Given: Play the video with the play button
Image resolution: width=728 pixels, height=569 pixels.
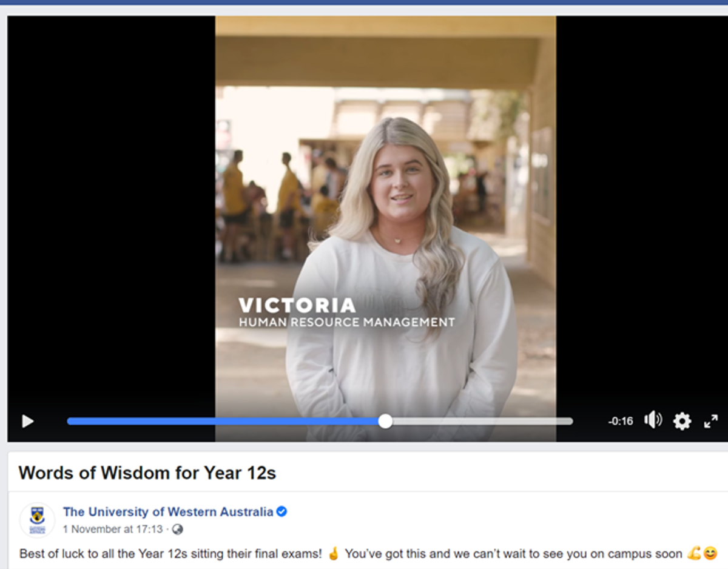Looking at the screenshot, I should 28,421.
